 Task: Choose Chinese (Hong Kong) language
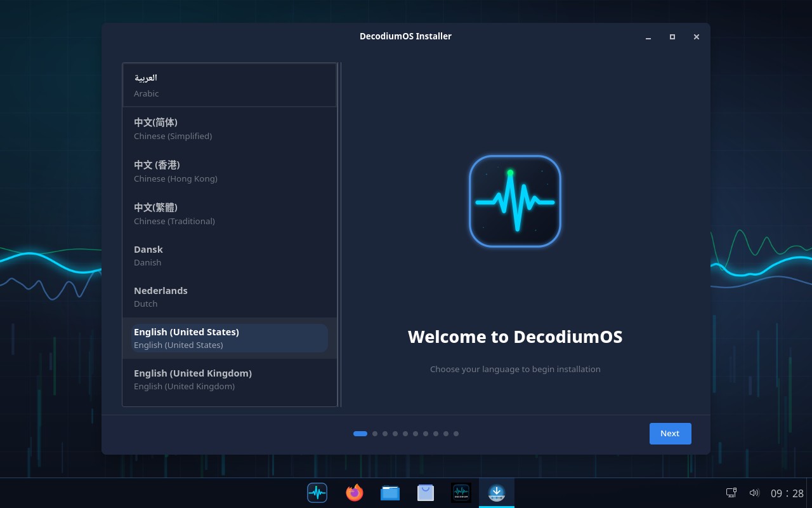[230, 171]
